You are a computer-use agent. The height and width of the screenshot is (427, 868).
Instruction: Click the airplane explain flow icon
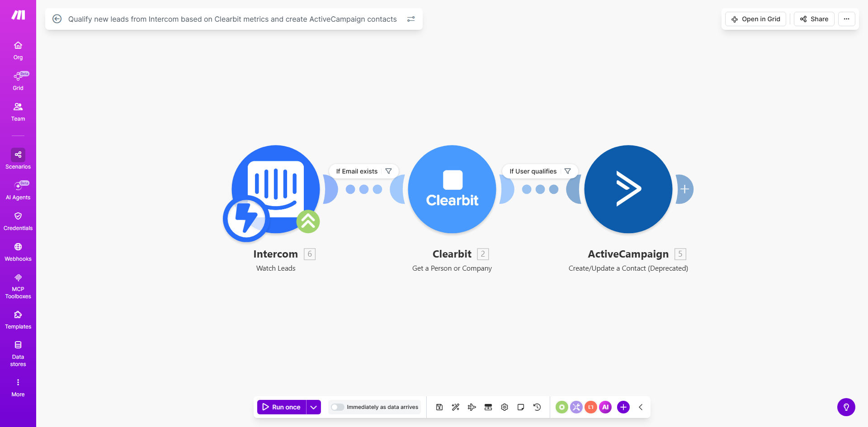pos(472,407)
